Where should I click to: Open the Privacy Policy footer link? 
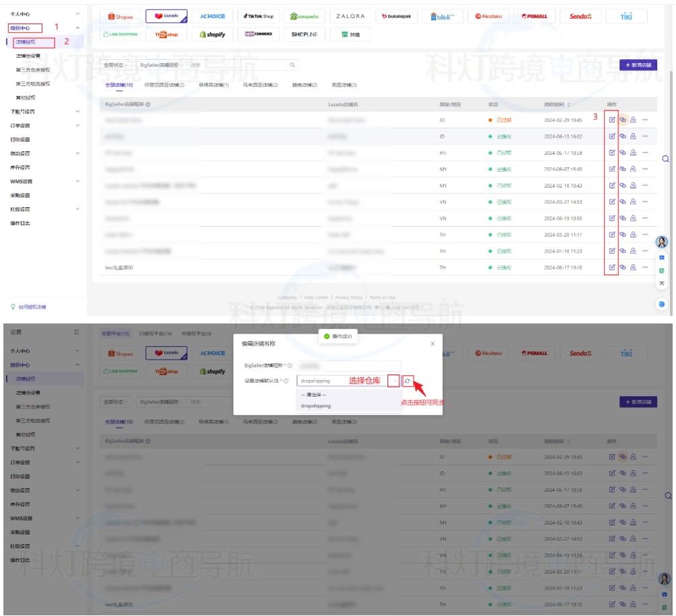click(348, 297)
